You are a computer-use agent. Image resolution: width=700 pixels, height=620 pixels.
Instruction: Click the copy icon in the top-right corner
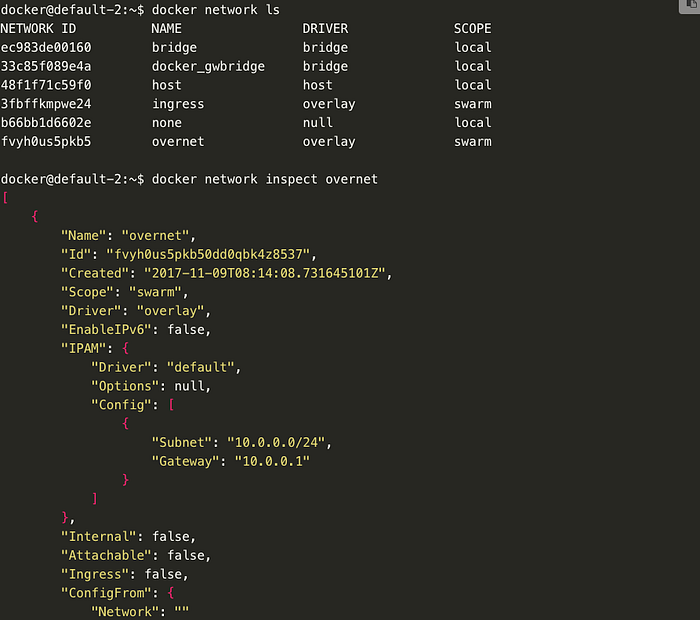[691, 5]
